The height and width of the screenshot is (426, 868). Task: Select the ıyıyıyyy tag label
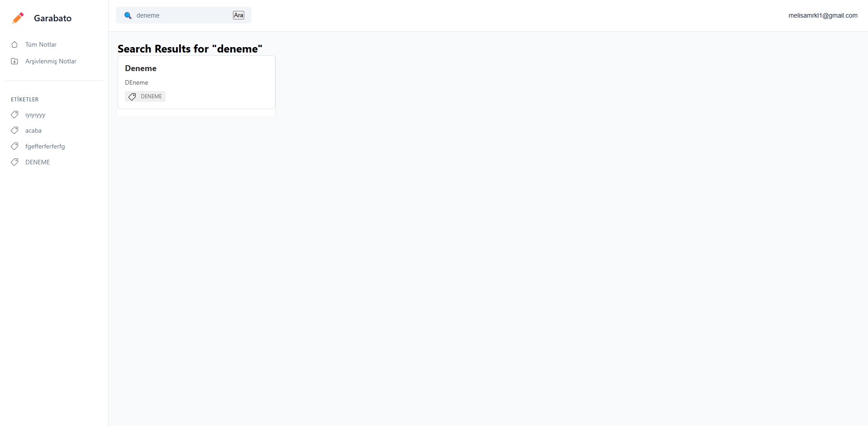[x=35, y=115]
